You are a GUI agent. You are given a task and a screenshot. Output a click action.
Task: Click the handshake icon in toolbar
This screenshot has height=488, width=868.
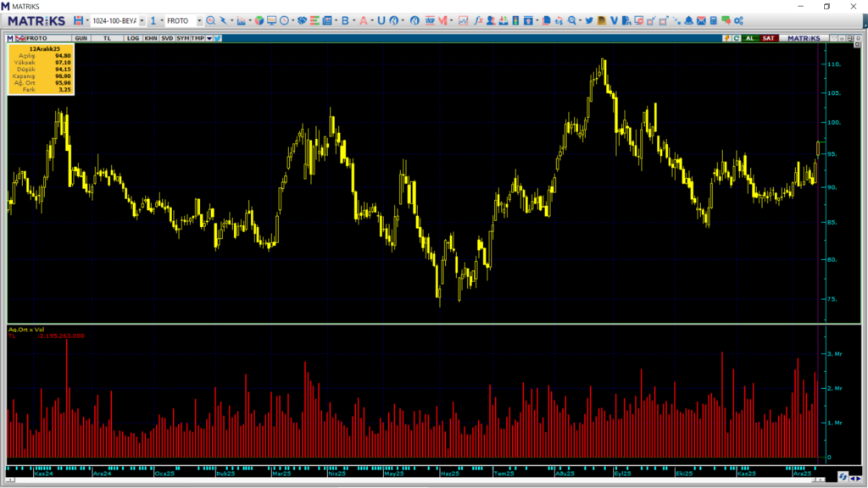(302, 20)
